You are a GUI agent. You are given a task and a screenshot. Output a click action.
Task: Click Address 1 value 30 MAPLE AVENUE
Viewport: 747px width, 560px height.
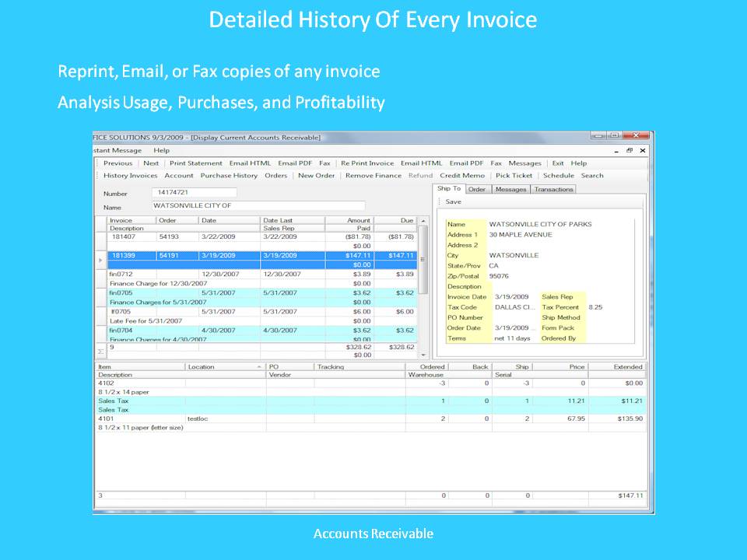coord(521,235)
